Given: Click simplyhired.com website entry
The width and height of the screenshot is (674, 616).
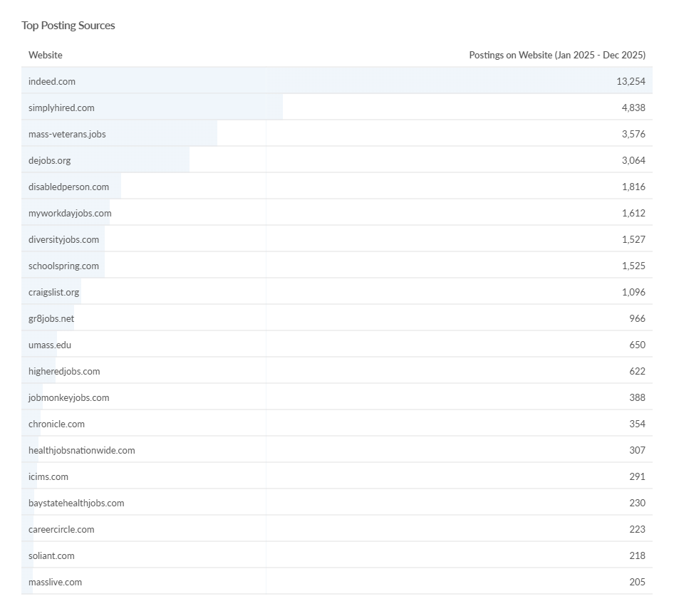Looking at the screenshot, I should [x=61, y=108].
